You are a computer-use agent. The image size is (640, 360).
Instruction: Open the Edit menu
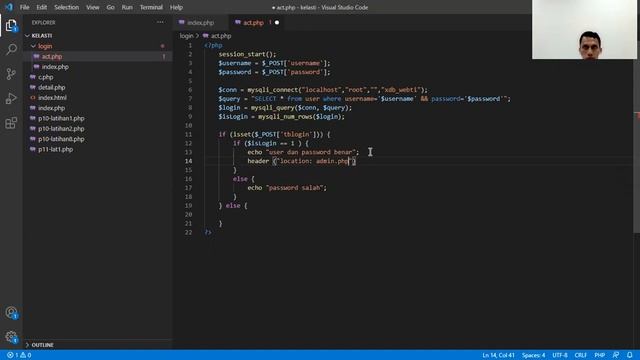click(x=42, y=7)
